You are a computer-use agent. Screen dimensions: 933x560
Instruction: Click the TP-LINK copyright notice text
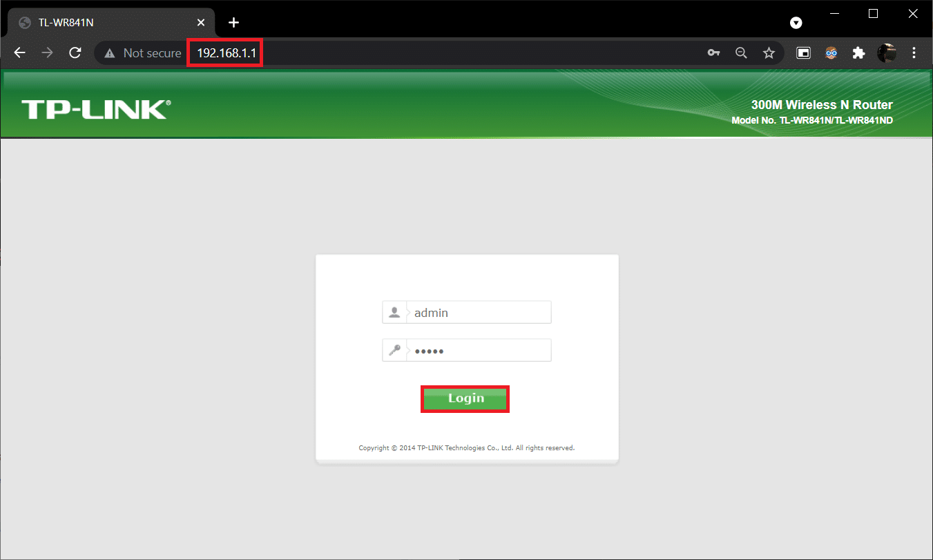click(466, 447)
